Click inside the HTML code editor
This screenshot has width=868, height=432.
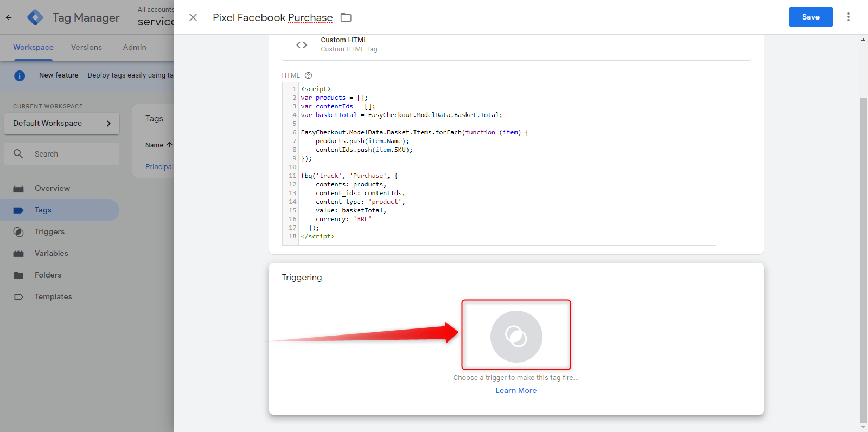point(499,163)
